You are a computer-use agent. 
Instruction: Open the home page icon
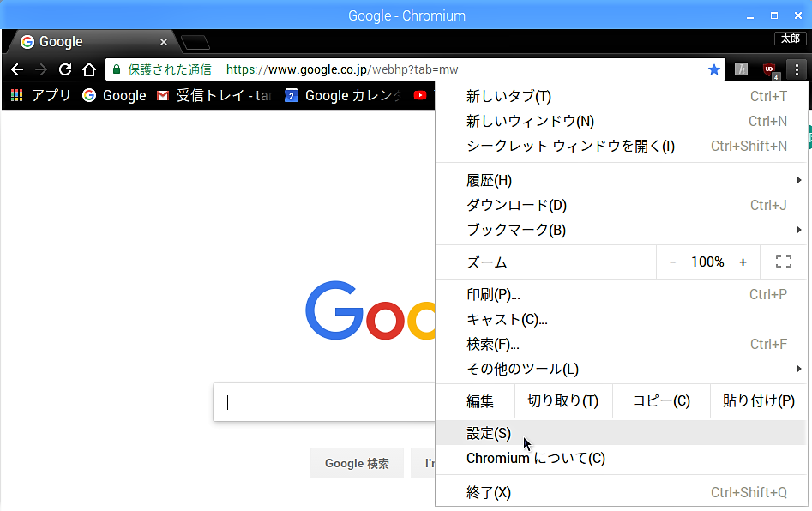point(89,69)
